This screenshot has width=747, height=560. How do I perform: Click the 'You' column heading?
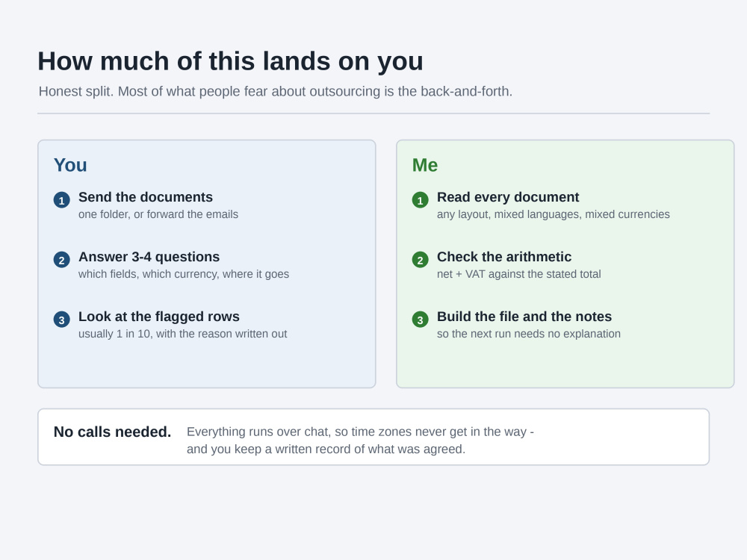[70, 165]
